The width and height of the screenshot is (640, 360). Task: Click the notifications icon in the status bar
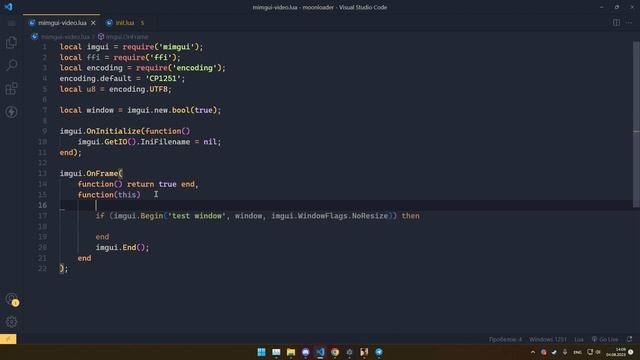(x=630, y=339)
